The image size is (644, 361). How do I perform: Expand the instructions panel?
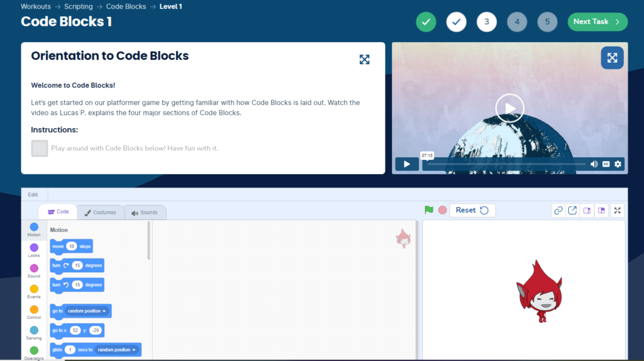coord(364,59)
